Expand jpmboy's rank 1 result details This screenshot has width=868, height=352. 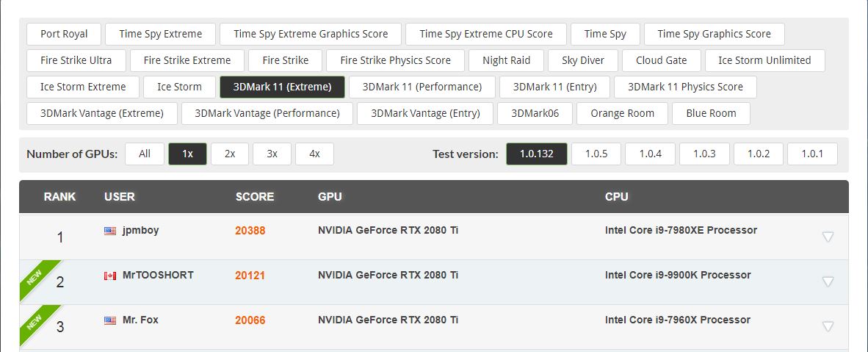coord(828,237)
